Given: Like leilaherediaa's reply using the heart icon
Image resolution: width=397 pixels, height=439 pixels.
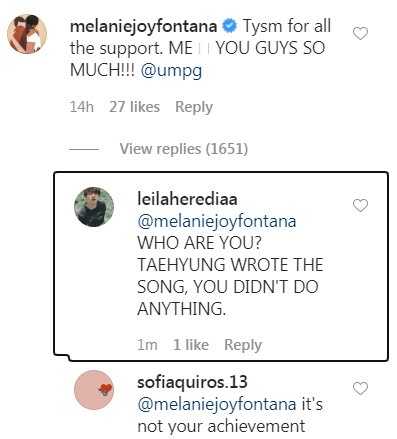Looking at the screenshot, I should pos(360,205).
